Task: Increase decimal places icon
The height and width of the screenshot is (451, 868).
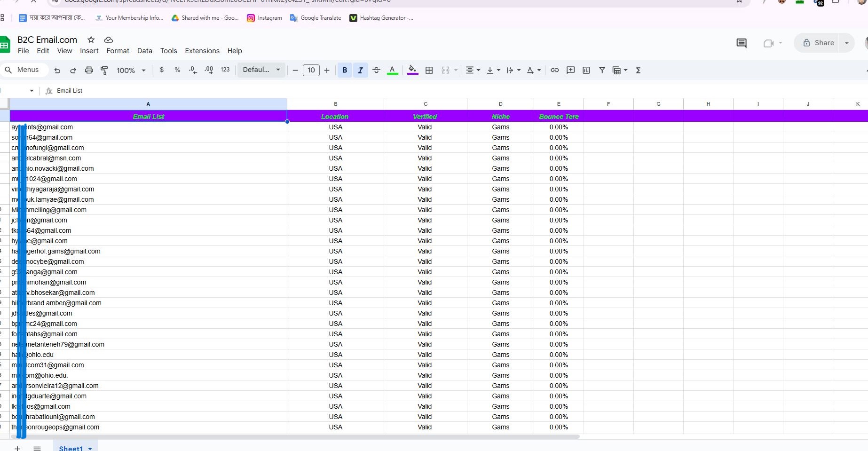Action: (209, 70)
